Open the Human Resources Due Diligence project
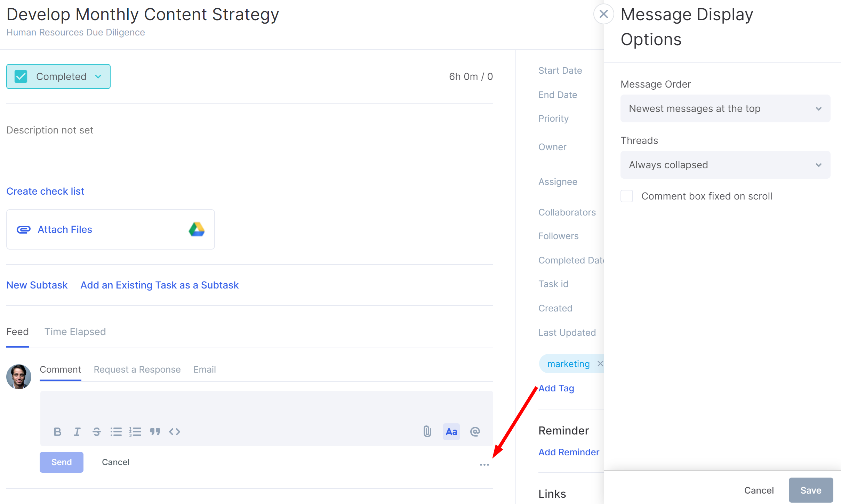Image resolution: width=841 pixels, height=504 pixels. point(75,32)
